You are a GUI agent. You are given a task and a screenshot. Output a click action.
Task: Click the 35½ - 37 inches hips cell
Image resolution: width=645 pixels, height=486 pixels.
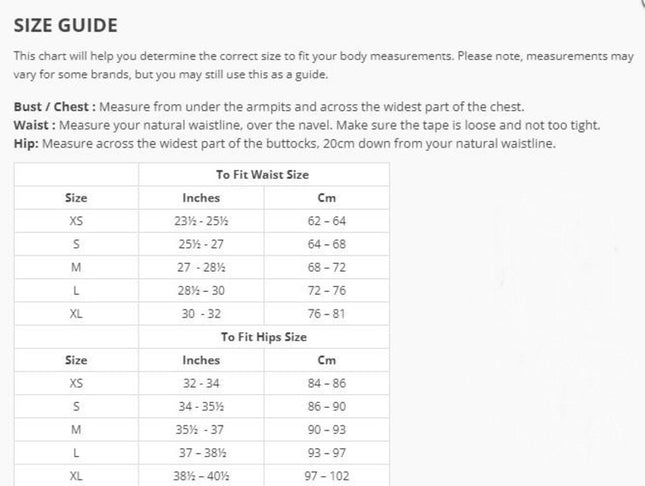[x=201, y=430]
